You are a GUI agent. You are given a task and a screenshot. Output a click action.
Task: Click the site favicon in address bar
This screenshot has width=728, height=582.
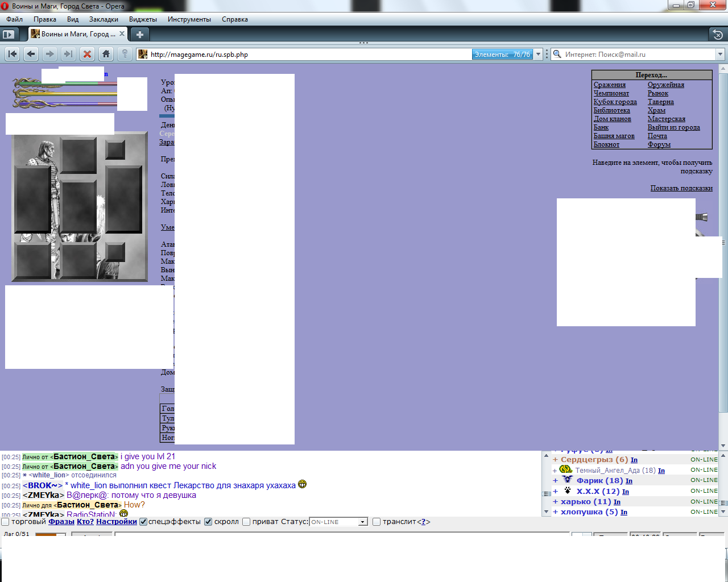(143, 55)
